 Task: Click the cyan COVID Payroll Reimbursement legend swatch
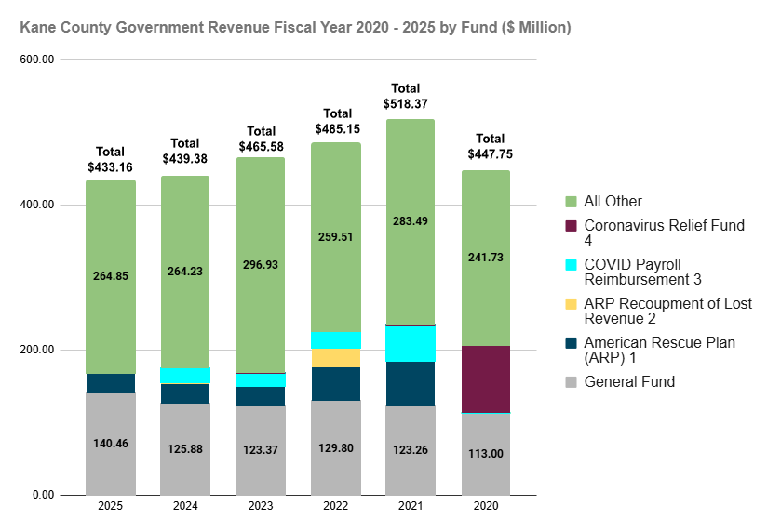click(x=571, y=265)
